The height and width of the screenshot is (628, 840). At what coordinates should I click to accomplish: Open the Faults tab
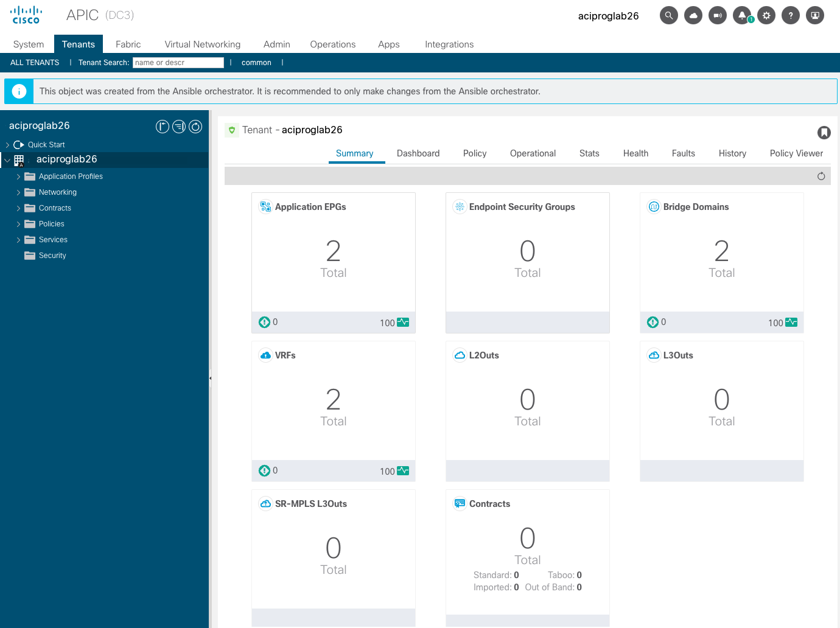pos(683,153)
